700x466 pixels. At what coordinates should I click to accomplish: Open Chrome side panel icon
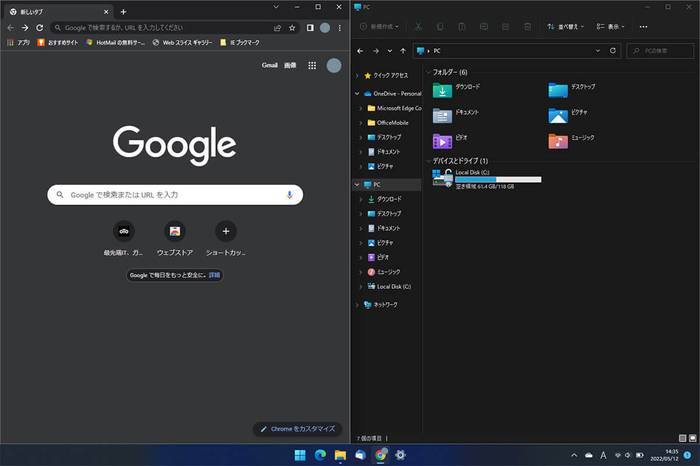click(x=310, y=28)
